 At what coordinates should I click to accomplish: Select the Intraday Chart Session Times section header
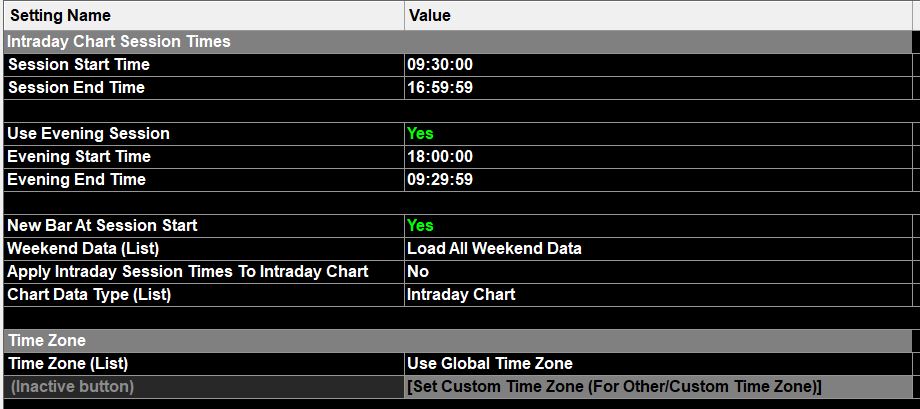pos(119,41)
